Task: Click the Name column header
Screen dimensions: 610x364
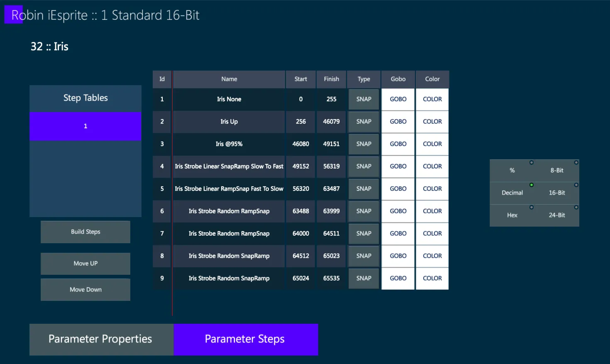Action: tap(229, 79)
